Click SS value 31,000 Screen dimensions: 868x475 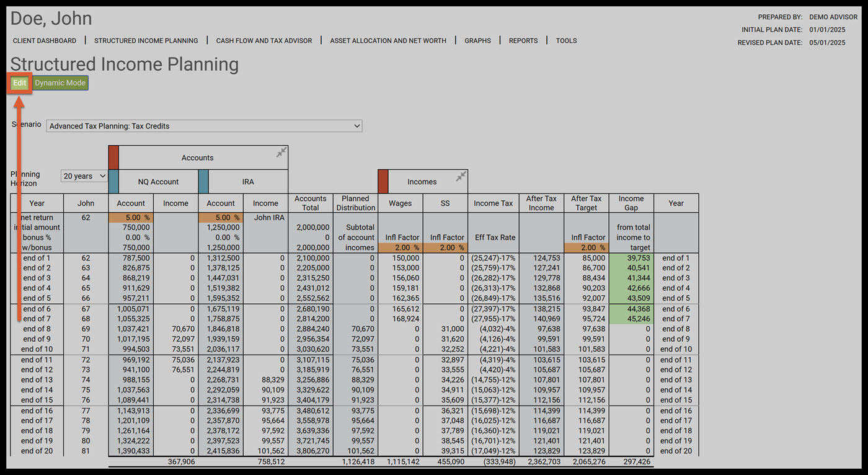pyautogui.click(x=452, y=329)
